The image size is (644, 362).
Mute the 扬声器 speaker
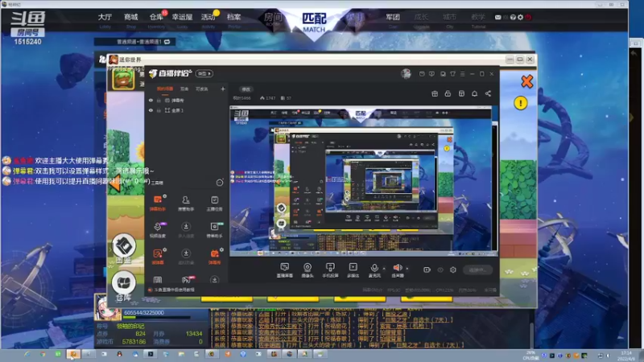pyautogui.click(x=397, y=270)
